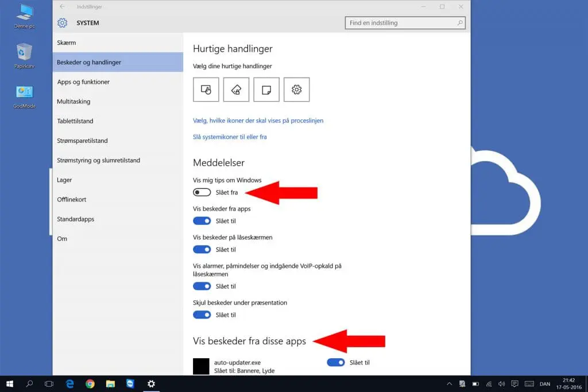Turn off 'Skjul beskeder under præsentation'
Viewport: 588px width, 392px height.
coord(202,315)
